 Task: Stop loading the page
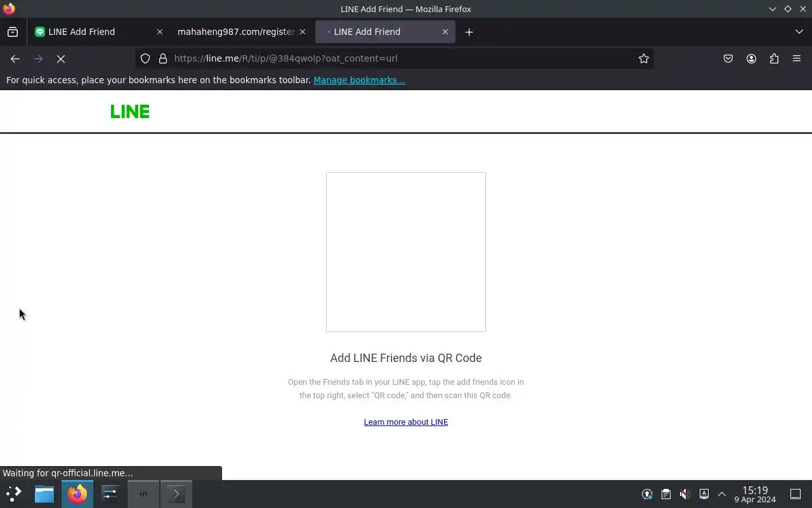click(x=61, y=58)
